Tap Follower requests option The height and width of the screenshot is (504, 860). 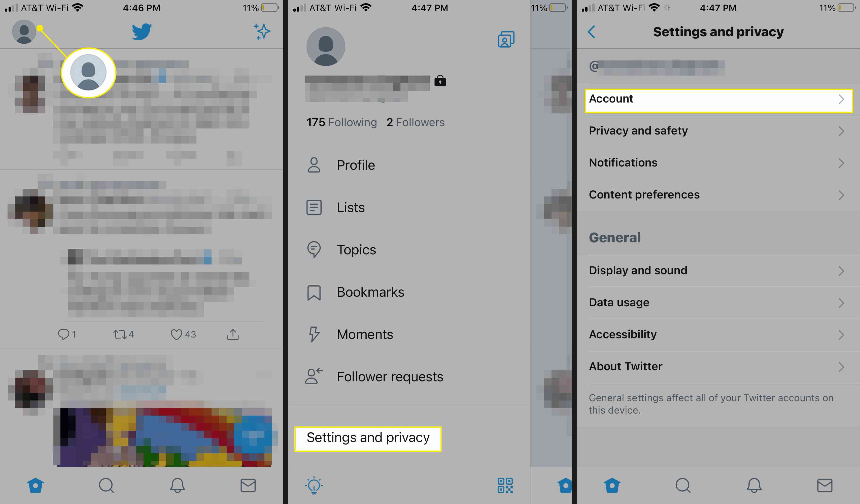pos(390,376)
